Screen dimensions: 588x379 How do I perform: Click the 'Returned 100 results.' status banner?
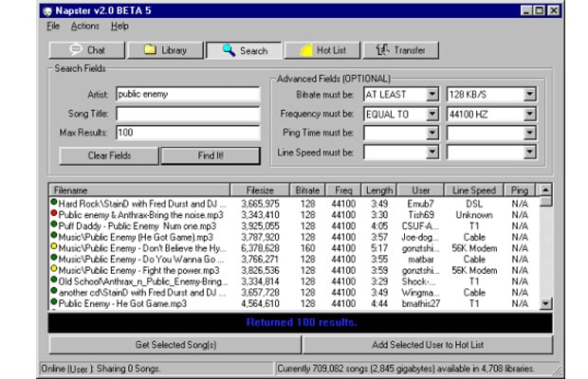pyautogui.click(x=301, y=323)
